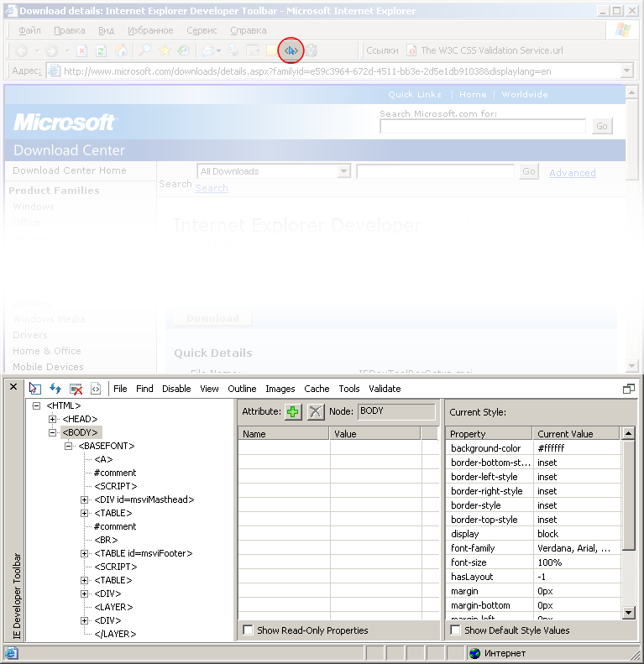Click the IE Developer Toolbar button in the browser toolbar
The height and width of the screenshot is (664, 644).
(x=291, y=50)
